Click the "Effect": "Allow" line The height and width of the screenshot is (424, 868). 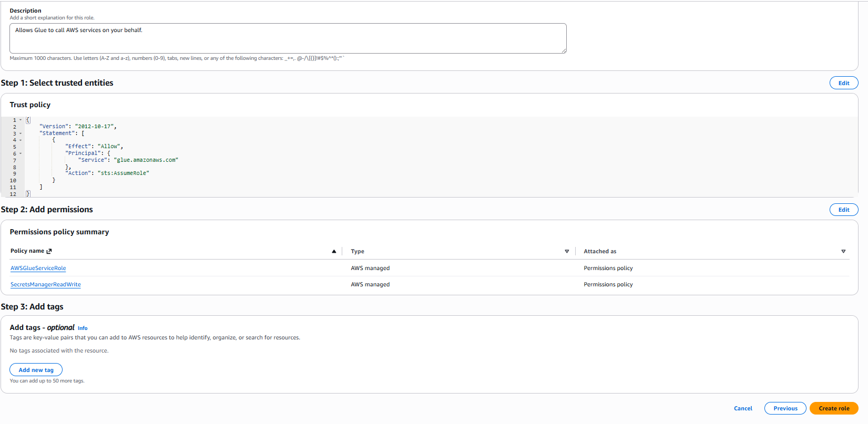pos(94,147)
